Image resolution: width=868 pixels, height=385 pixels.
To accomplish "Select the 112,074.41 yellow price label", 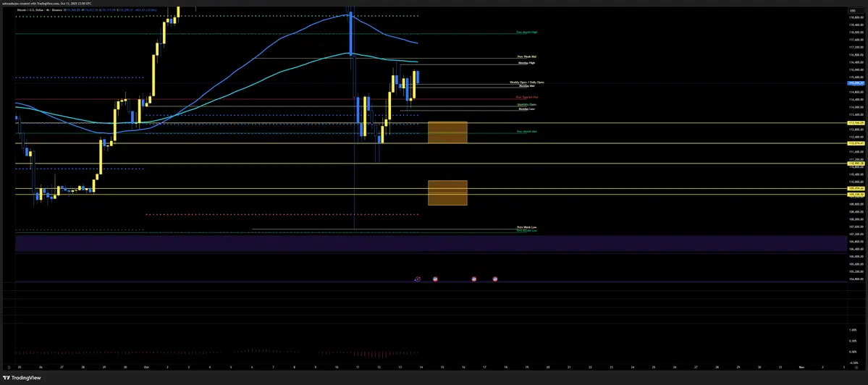I will click(x=856, y=143).
